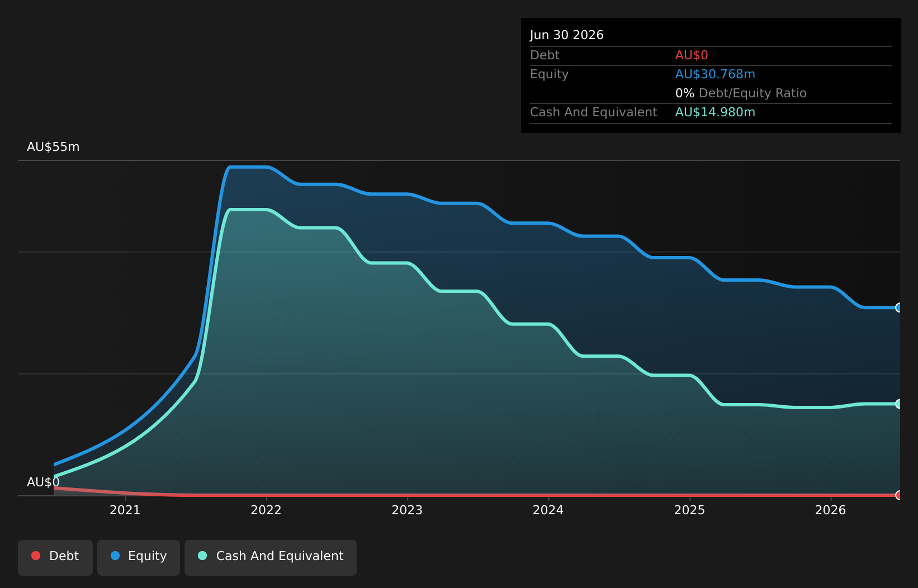Click the red Debt legend dot
Screen dimensions: 918x588
click(x=36, y=556)
